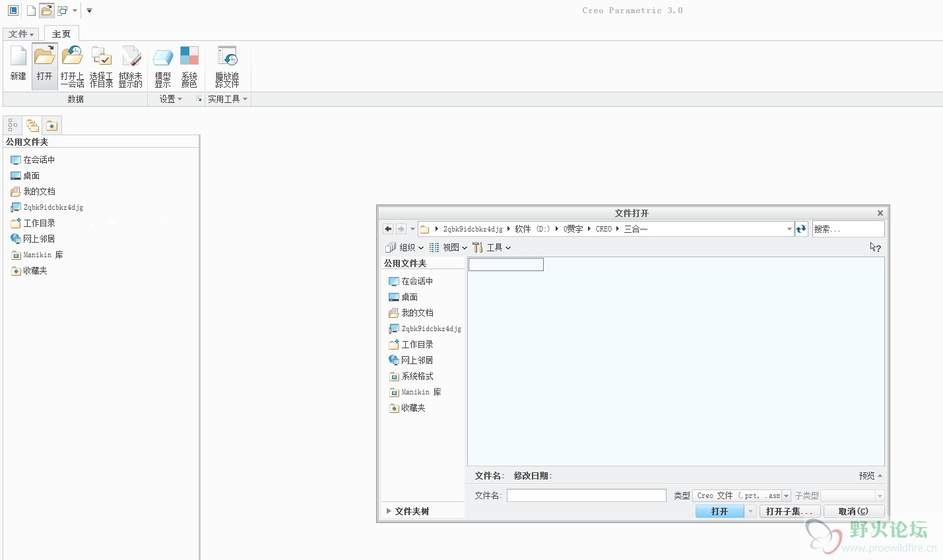Select 工作目录 in dialog folder list
The width and height of the screenshot is (943, 560).
point(411,344)
